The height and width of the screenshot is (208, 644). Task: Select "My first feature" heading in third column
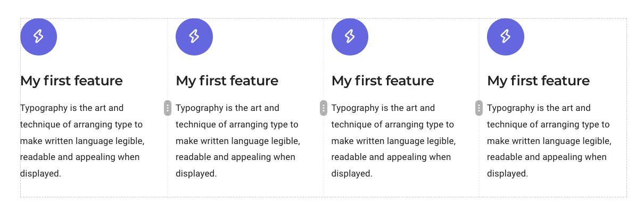(x=383, y=81)
